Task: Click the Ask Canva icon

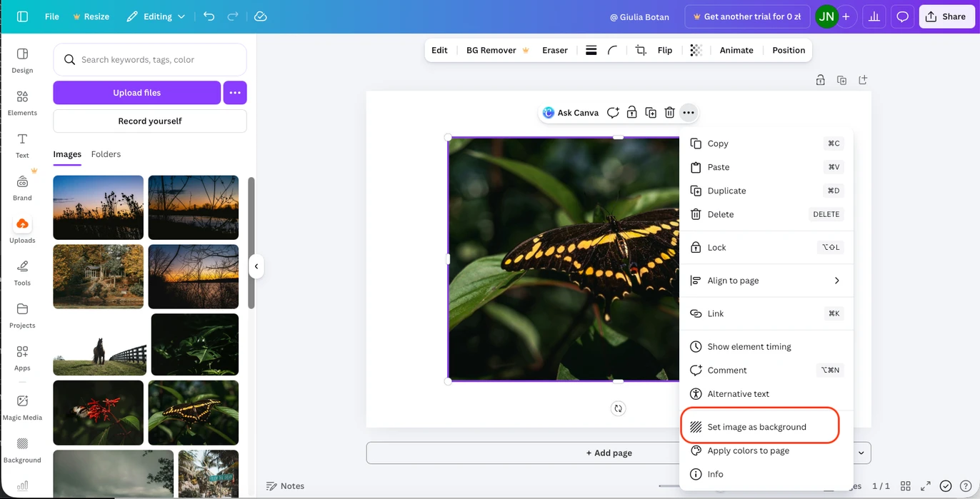Action: coord(548,112)
